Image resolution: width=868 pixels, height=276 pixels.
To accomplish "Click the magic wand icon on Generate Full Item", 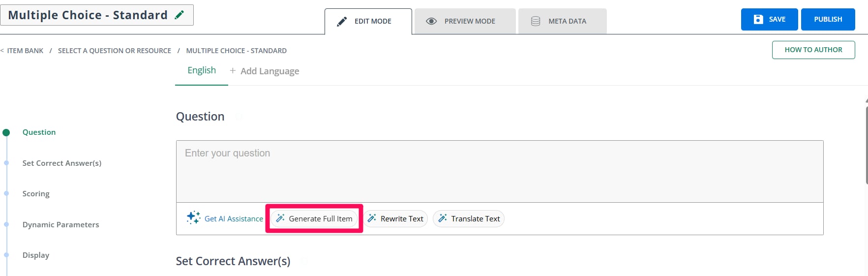I will point(280,218).
